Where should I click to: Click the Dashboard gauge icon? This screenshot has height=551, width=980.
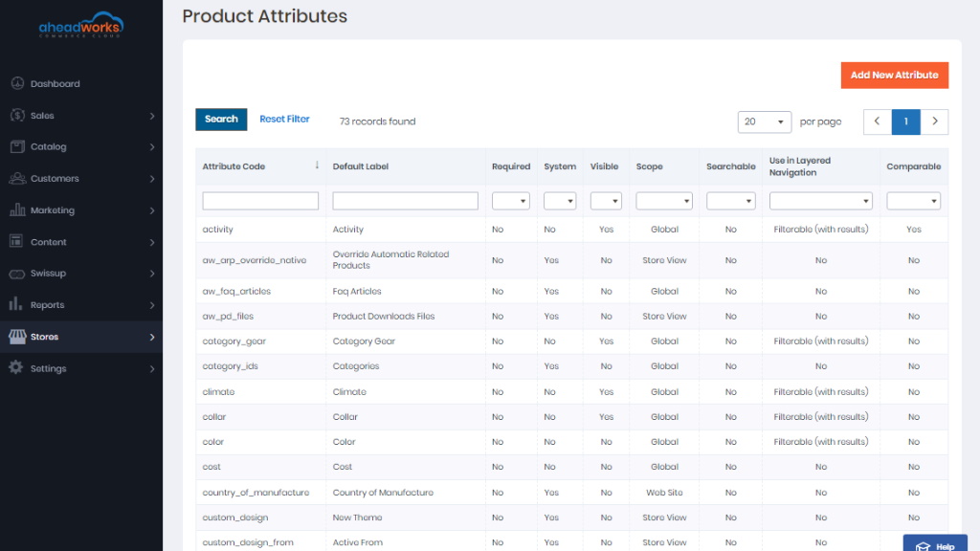pos(17,83)
